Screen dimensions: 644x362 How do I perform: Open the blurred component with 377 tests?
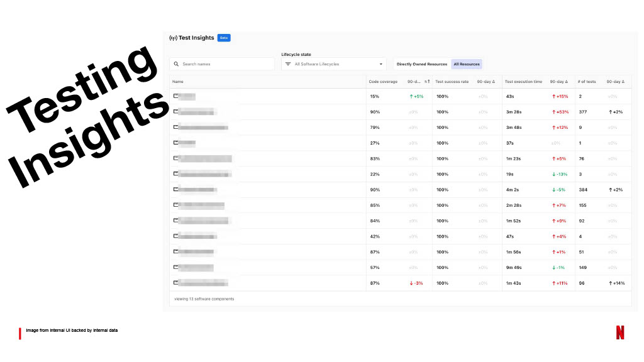196,112
